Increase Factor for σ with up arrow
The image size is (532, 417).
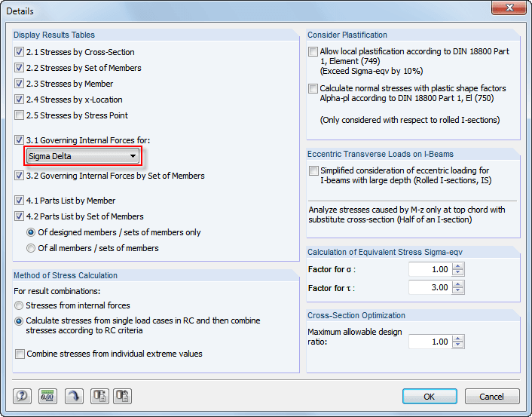pos(457,266)
